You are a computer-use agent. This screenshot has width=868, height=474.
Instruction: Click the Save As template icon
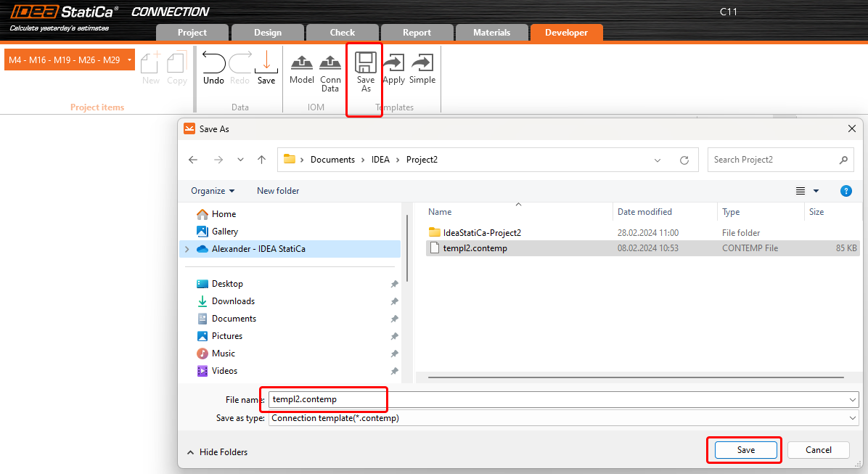click(365, 63)
